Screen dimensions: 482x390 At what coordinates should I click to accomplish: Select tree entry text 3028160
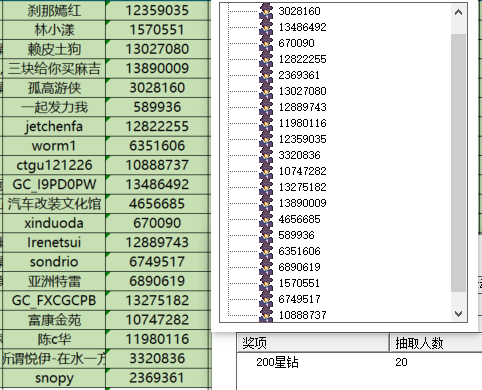point(299,11)
